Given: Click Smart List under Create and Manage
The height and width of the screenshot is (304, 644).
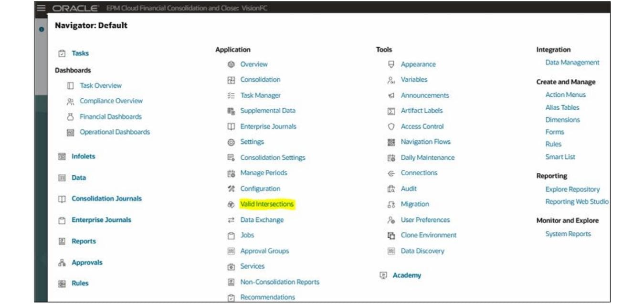Looking at the screenshot, I should (561, 157).
